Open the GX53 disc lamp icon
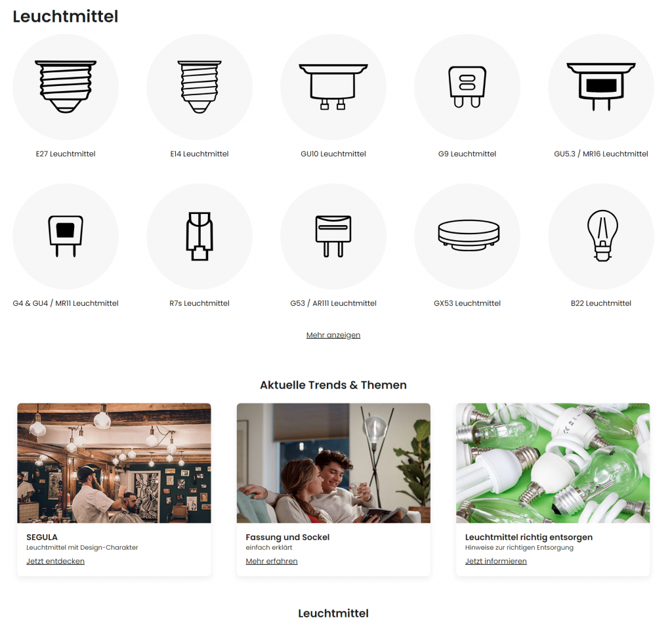This screenshot has height=622, width=672. pos(467,236)
